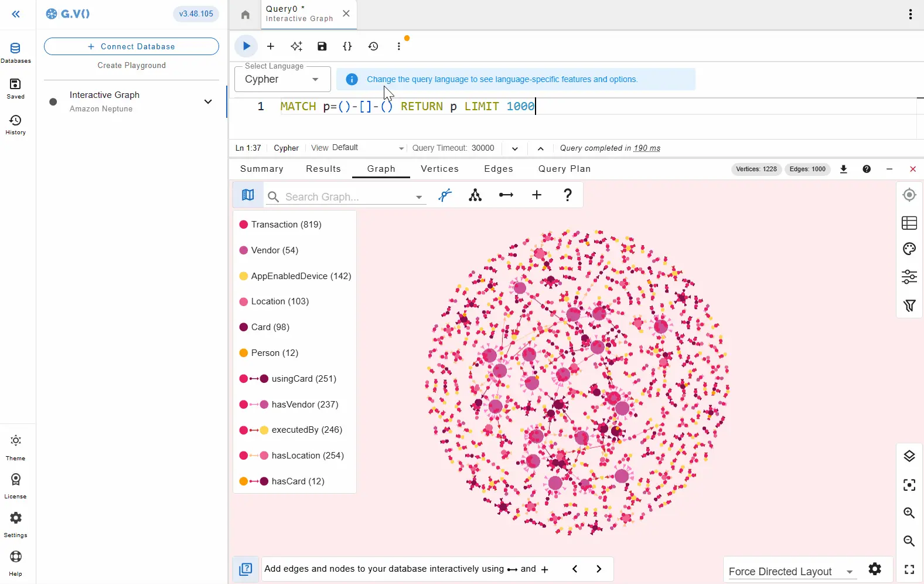Switch to the Query Plan tab
The width and height of the screenshot is (924, 584).
click(x=564, y=169)
